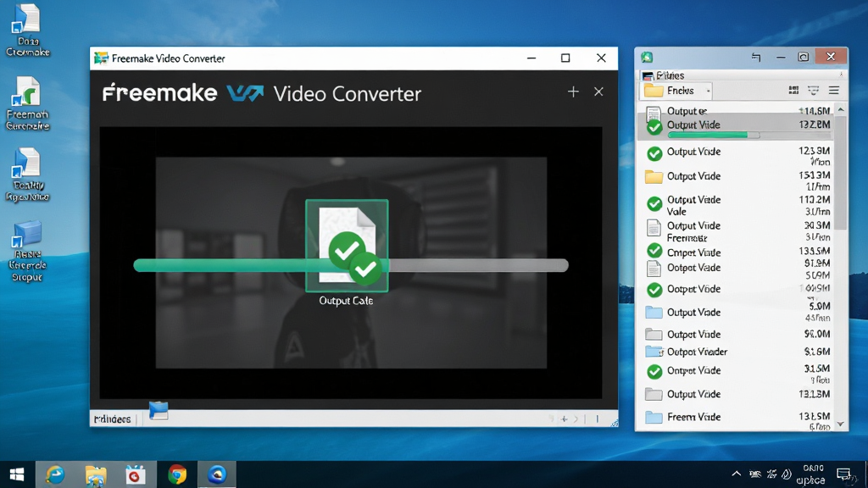Click the back arrow in the file panel title bar

click(755, 57)
